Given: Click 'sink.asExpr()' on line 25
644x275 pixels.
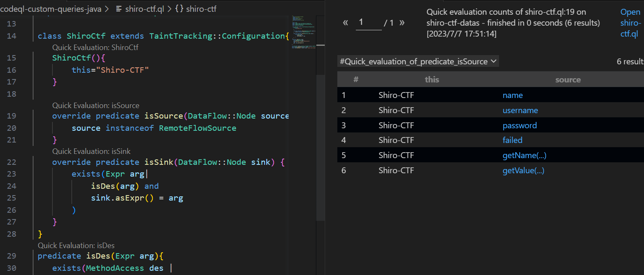Looking at the screenshot, I should (x=123, y=198).
